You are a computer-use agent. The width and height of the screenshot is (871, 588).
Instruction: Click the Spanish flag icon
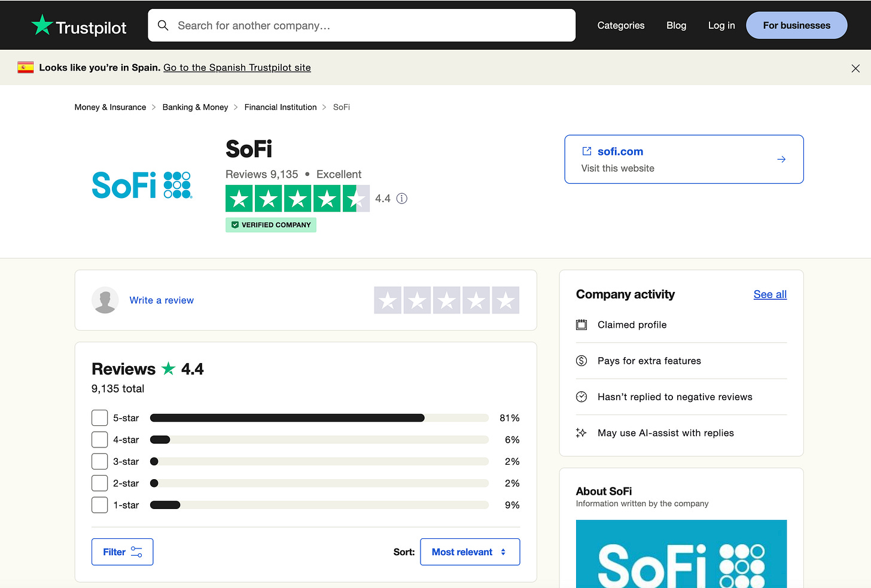tap(25, 68)
